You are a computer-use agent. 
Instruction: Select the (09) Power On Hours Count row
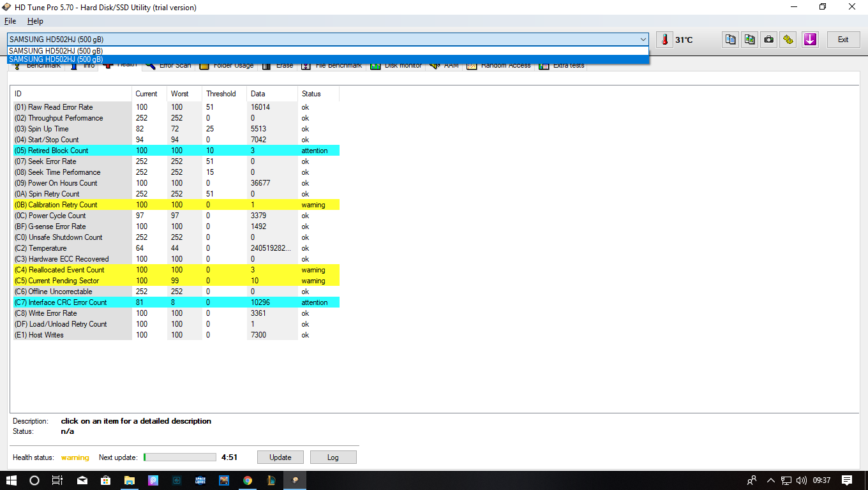click(176, 183)
